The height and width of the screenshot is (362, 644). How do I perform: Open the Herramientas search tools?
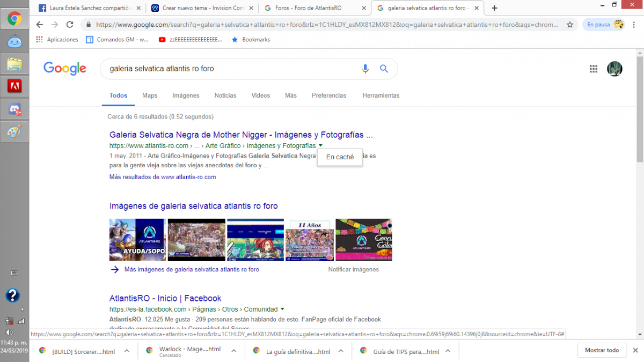point(381,95)
